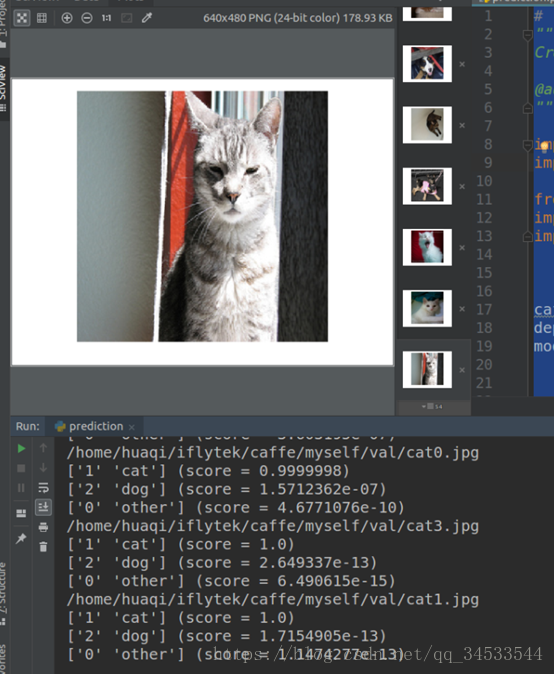The height and width of the screenshot is (674, 554).
Task: Open the SciView side panel tab
Action: pyautogui.click(x=3, y=88)
